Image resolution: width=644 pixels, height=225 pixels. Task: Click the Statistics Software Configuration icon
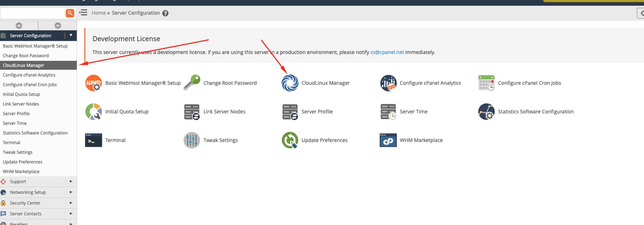tap(486, 112)
